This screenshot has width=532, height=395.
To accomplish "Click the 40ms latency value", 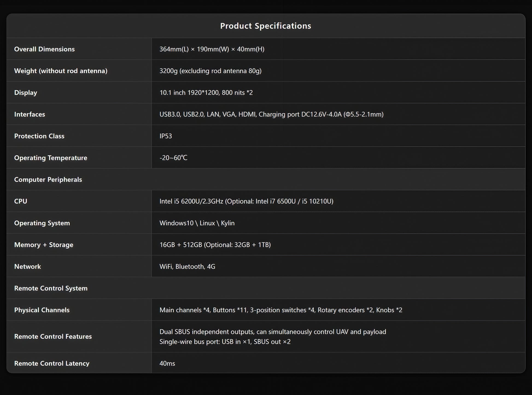I will point(167,363).
